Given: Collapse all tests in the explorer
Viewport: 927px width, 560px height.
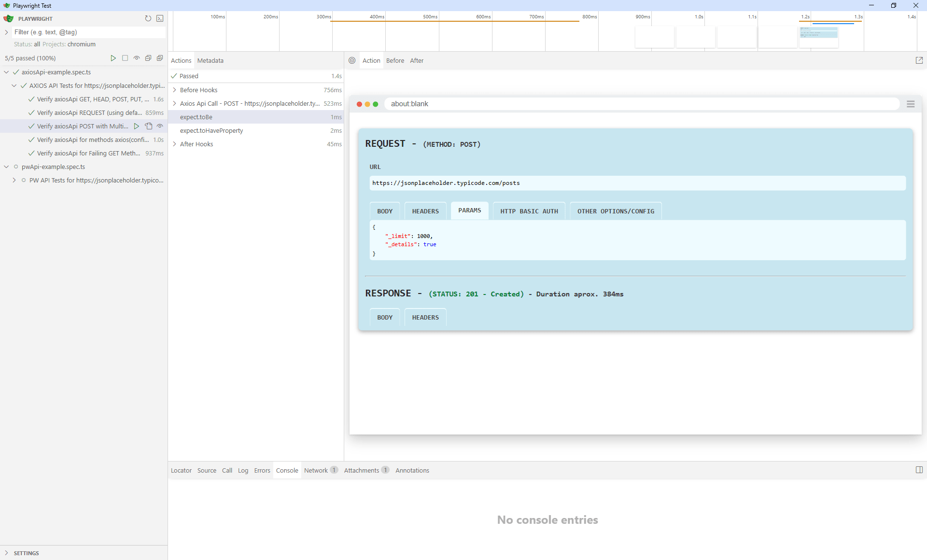Looking at the screenshot, I should pyautogui.click(x=148, y=58).
